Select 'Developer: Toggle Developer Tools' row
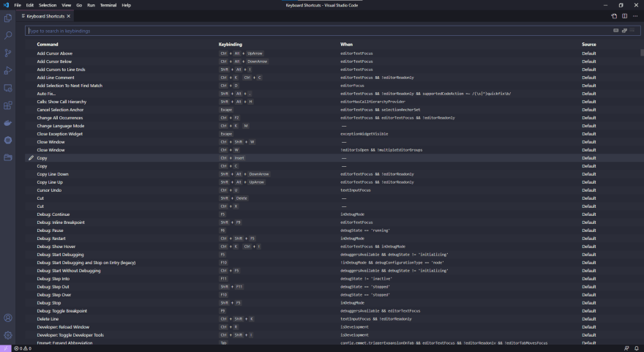This screenshot has width=644, height=352. click(332, 335)
